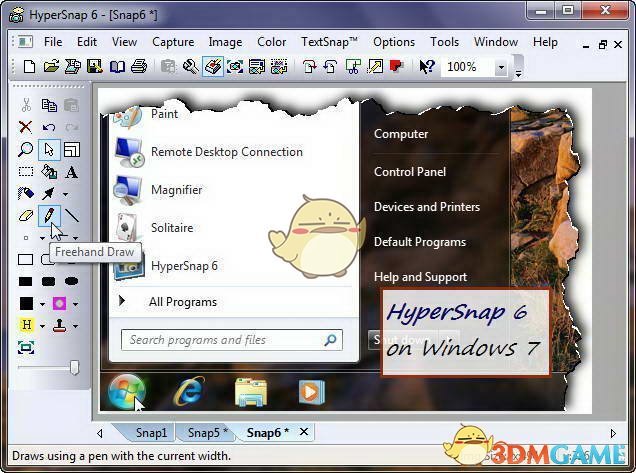Click the window capture icon in the toolbar

(x=257, y=66)
